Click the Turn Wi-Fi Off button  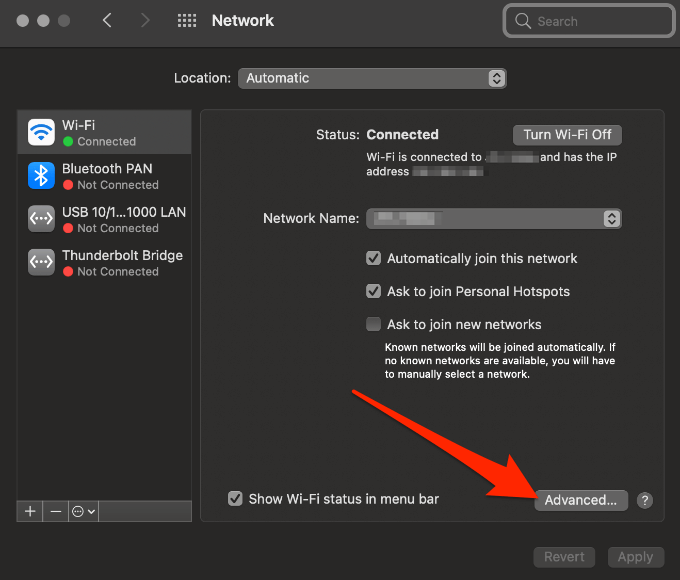[567, 135]
